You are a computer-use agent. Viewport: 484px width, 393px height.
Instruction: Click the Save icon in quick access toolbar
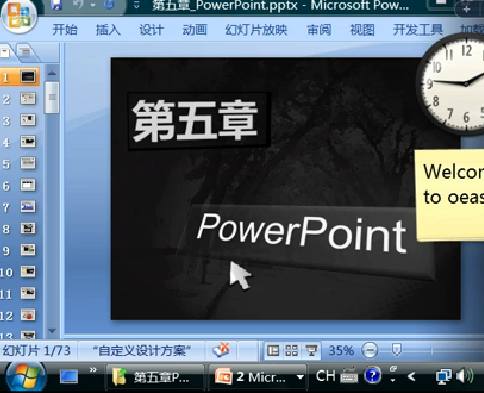pos(56,5)
